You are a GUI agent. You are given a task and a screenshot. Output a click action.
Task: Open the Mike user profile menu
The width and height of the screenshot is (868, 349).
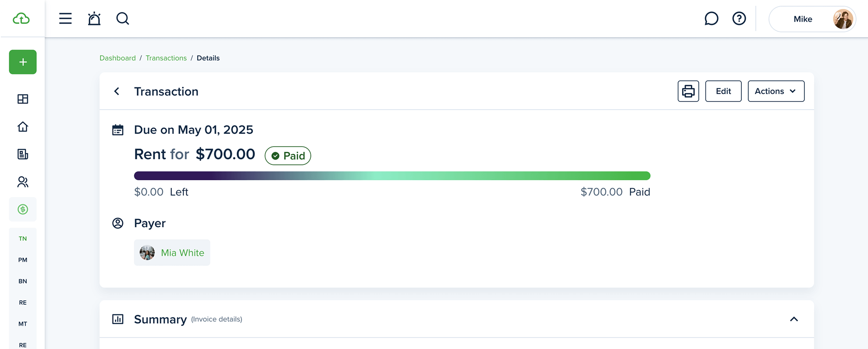click(812, 19)
